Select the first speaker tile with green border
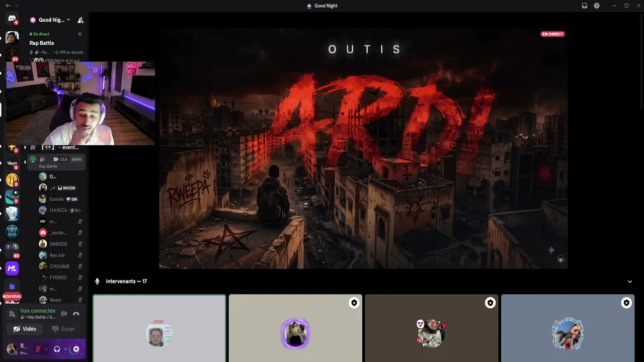Image resolution: width=644 pixels, height=362 pixels. pyautogui.click(x=159, y=328)
